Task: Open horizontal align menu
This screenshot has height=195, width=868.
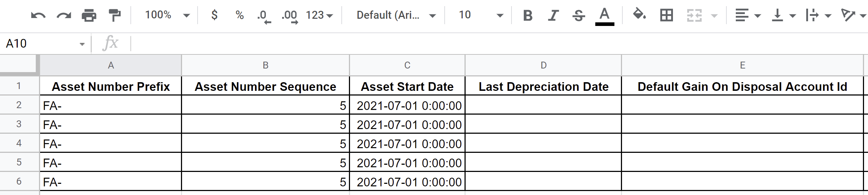Action: pyautogui.click(x=748, y=15)
